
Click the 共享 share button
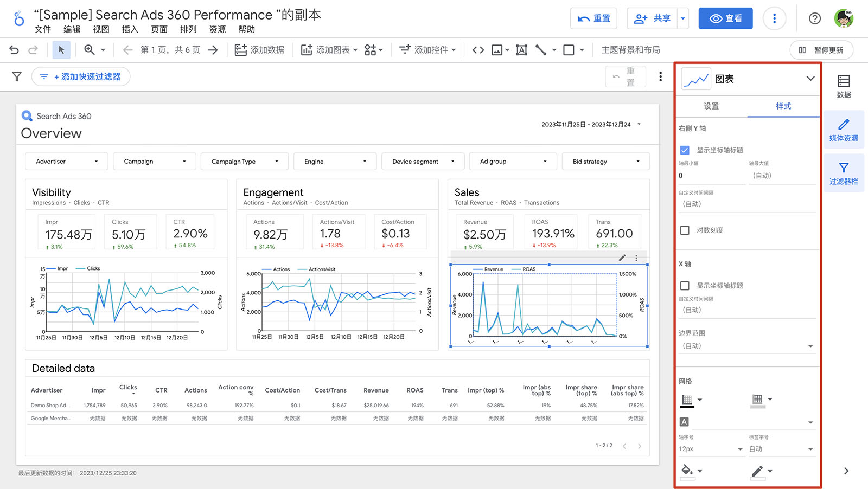(653, 18)
